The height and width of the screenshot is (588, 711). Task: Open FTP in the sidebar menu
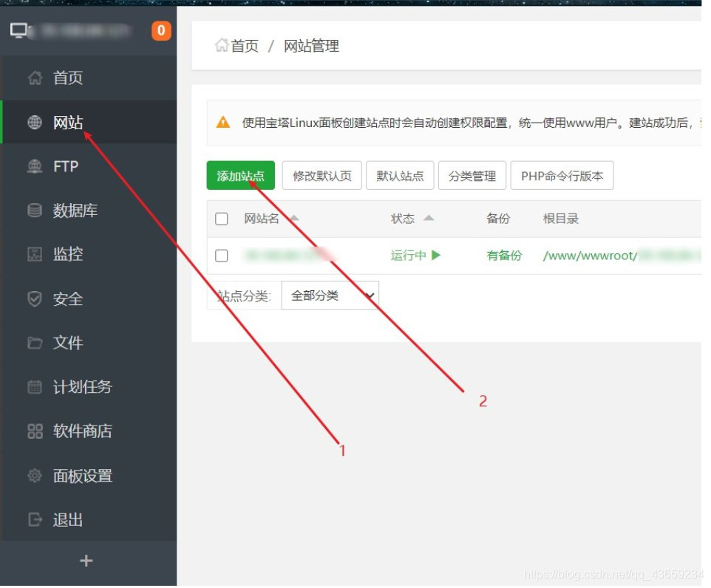coord(89,166)
